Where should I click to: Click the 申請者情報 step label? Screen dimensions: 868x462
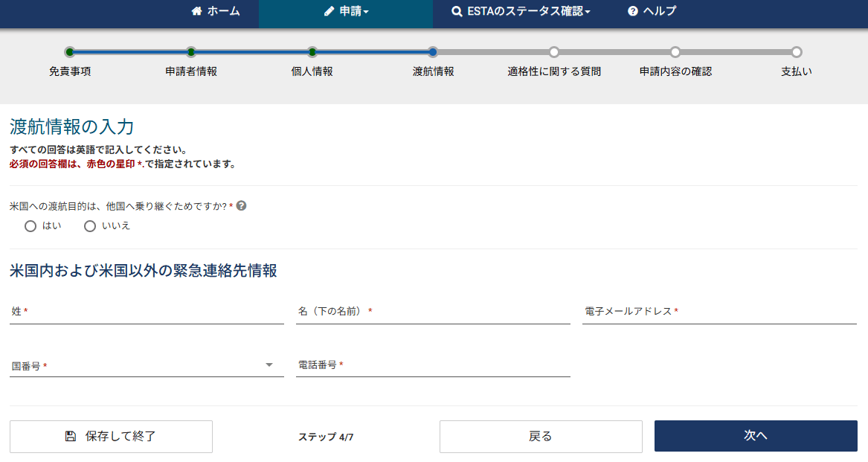coord(191,71)
